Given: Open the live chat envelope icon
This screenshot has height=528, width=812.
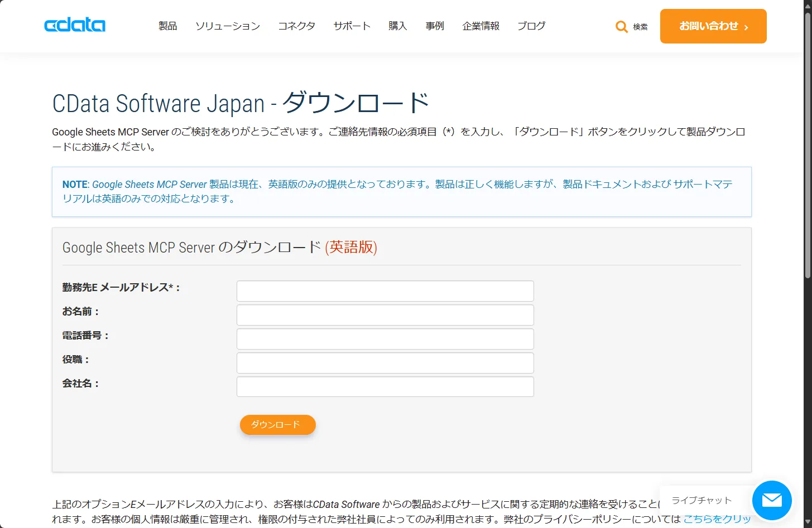Looking at the screenshot, I should coord(772,500).
